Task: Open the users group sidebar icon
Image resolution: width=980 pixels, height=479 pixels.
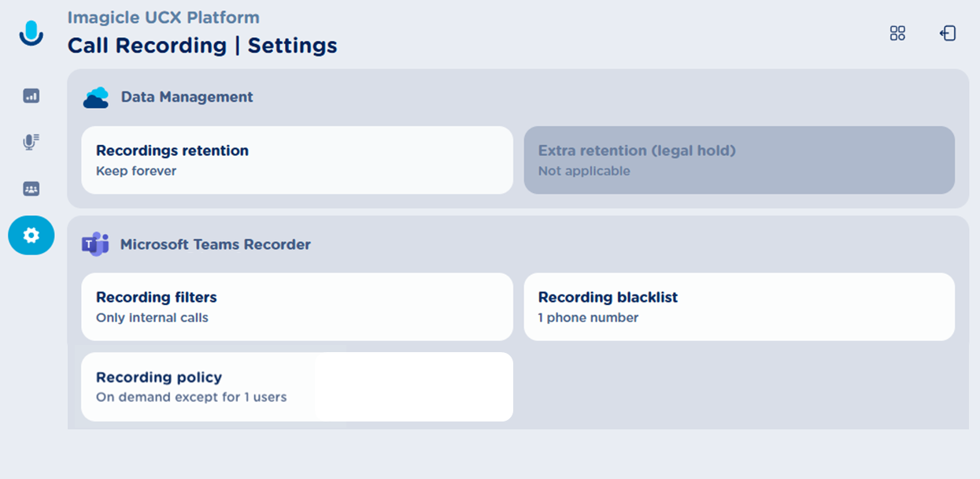Action: [x=31, y=189]
